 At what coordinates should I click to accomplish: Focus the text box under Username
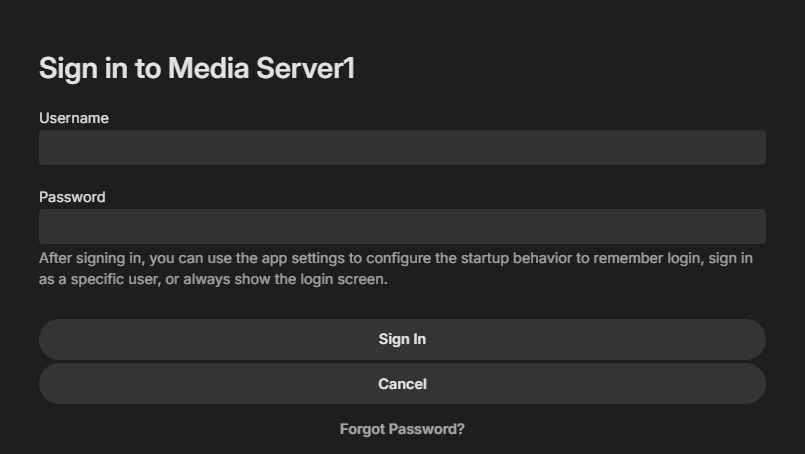[402, 147]
